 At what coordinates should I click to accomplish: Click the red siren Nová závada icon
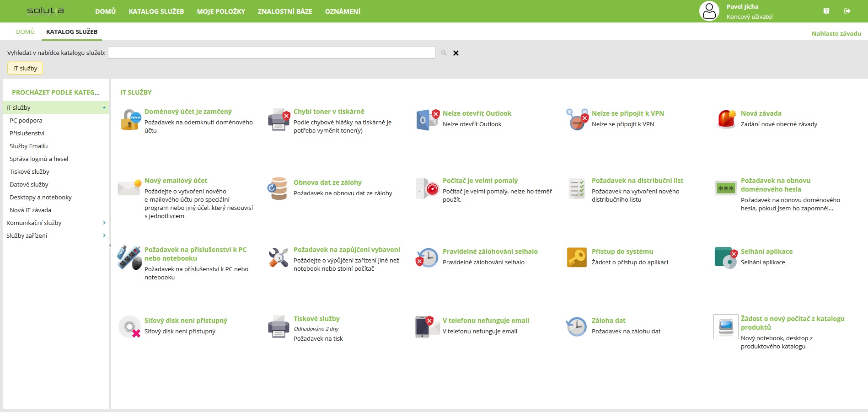[726, 120]
